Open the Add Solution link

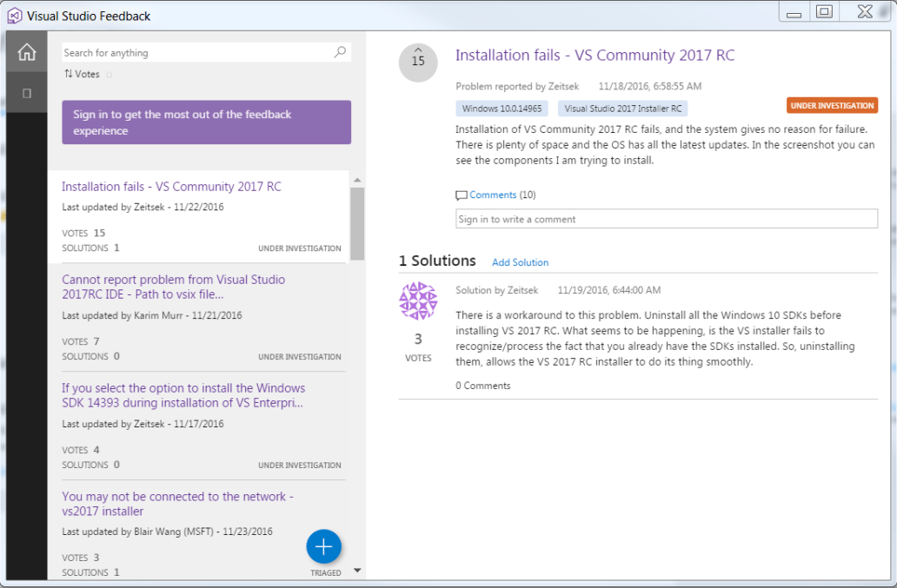click(520, 262)
